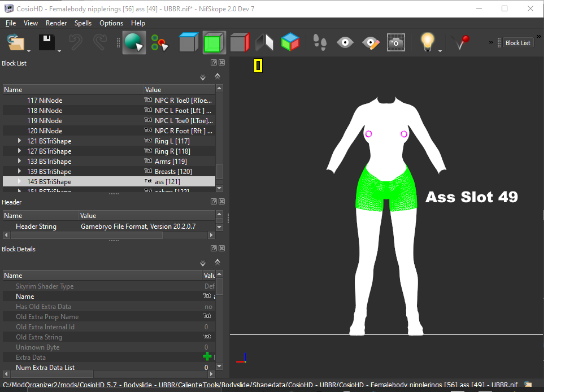Viewport: 587px width, 392px height.
Task: Expand all rows in Block Details
Action: 202,263
